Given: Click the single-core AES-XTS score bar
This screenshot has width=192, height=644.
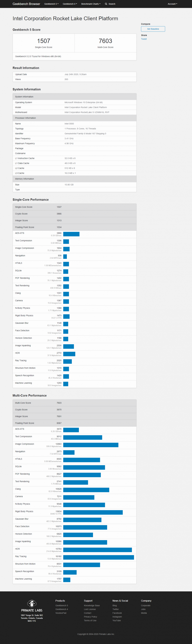Looking at the screenshot, I should coord(71,234).
